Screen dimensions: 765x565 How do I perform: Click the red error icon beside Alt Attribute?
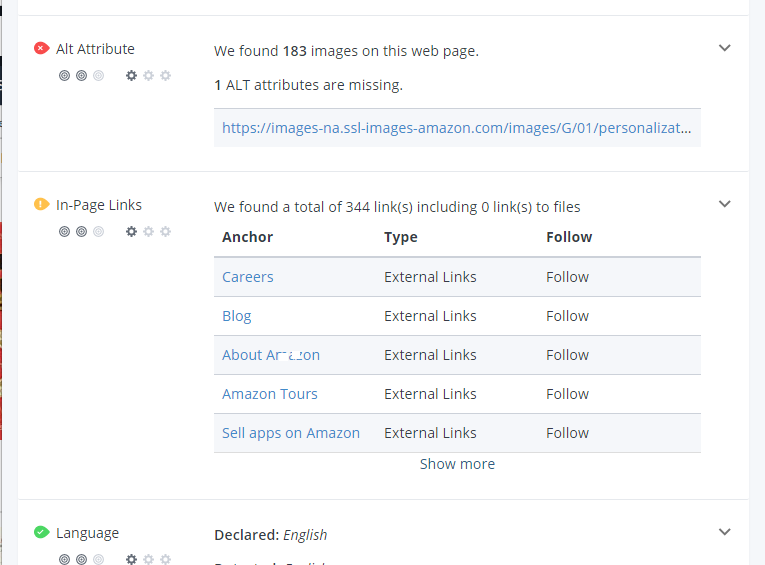[x=41, y=49]
